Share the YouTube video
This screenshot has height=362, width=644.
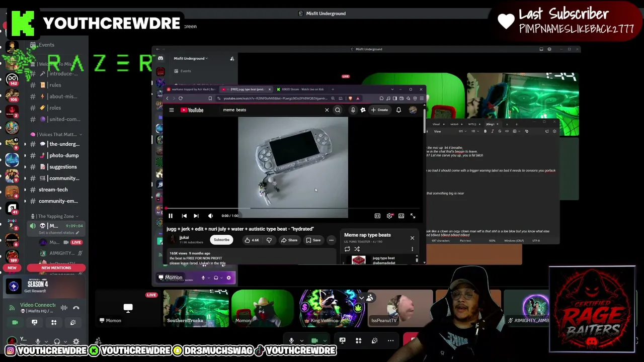pyautogui.click(x=289, y=240)
